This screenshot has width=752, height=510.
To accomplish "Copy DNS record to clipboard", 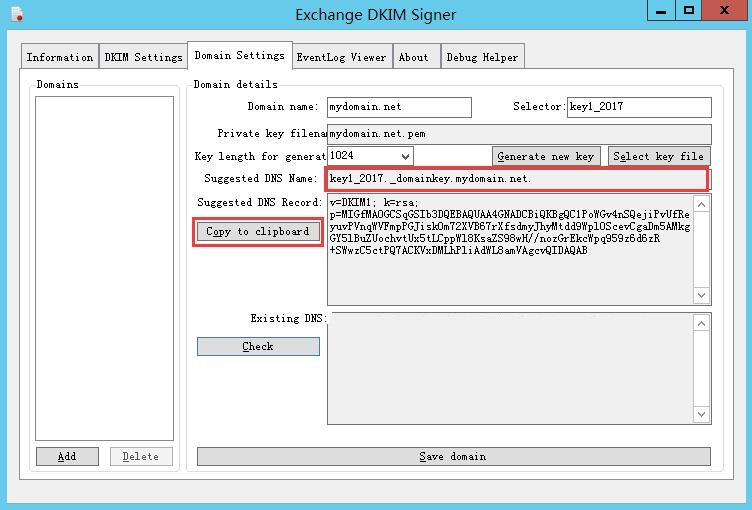I will pos(257,232).
